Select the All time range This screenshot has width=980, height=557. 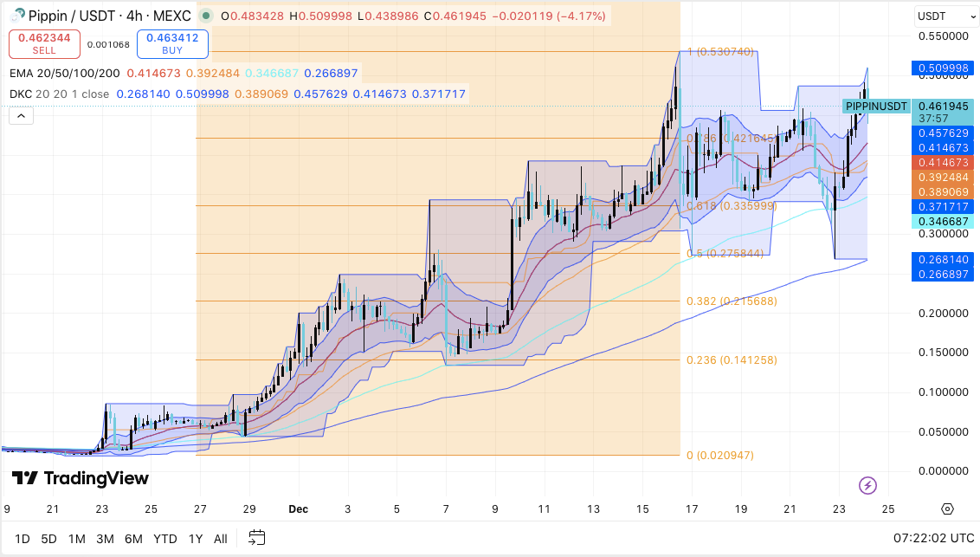[x=221, y=538]
